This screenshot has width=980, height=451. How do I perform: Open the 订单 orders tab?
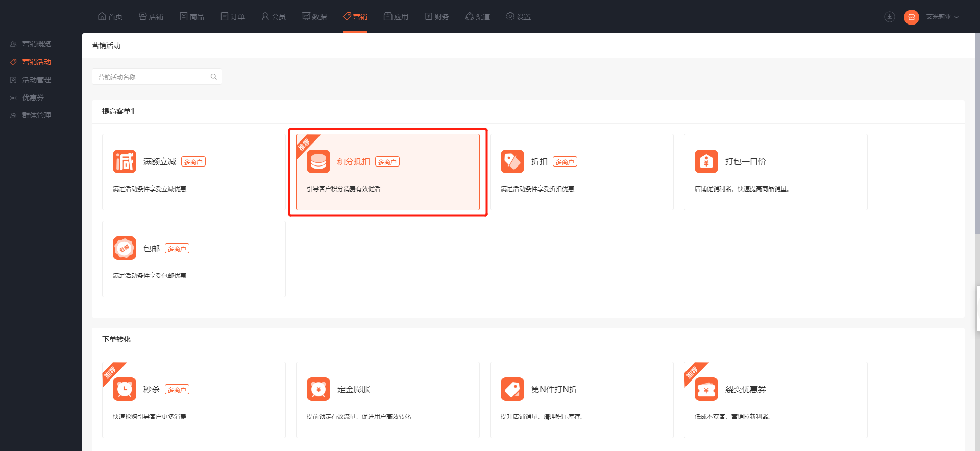(233, 17)
